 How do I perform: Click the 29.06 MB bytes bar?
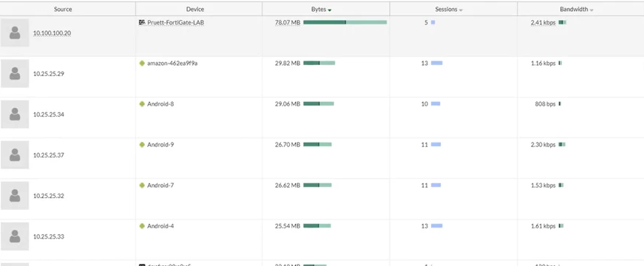point(319,103)
